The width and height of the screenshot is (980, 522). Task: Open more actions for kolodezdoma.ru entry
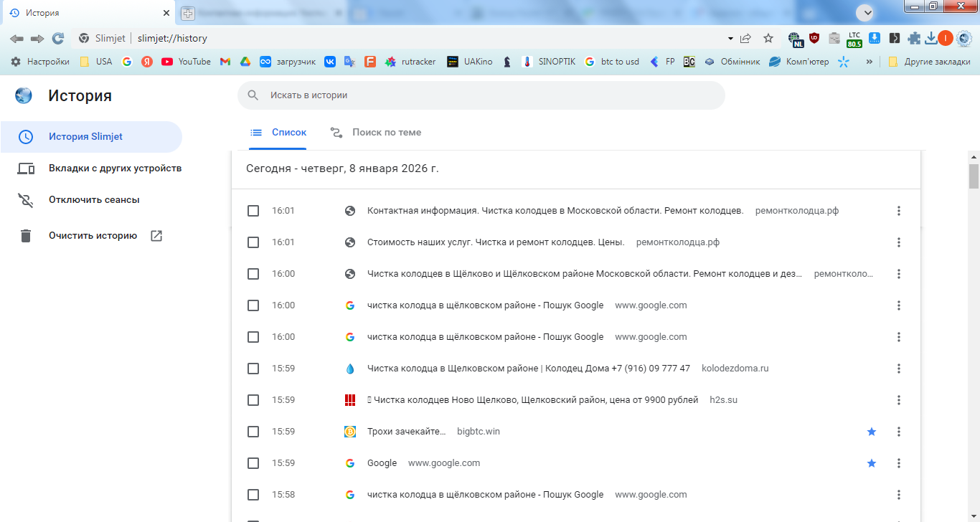click(899, 369)
